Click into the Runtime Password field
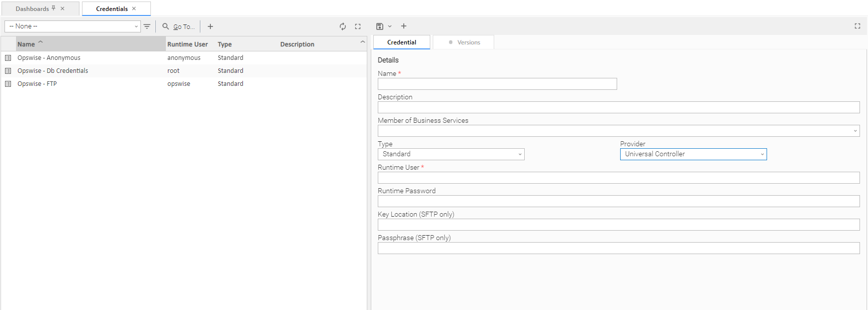 point(619,201)
